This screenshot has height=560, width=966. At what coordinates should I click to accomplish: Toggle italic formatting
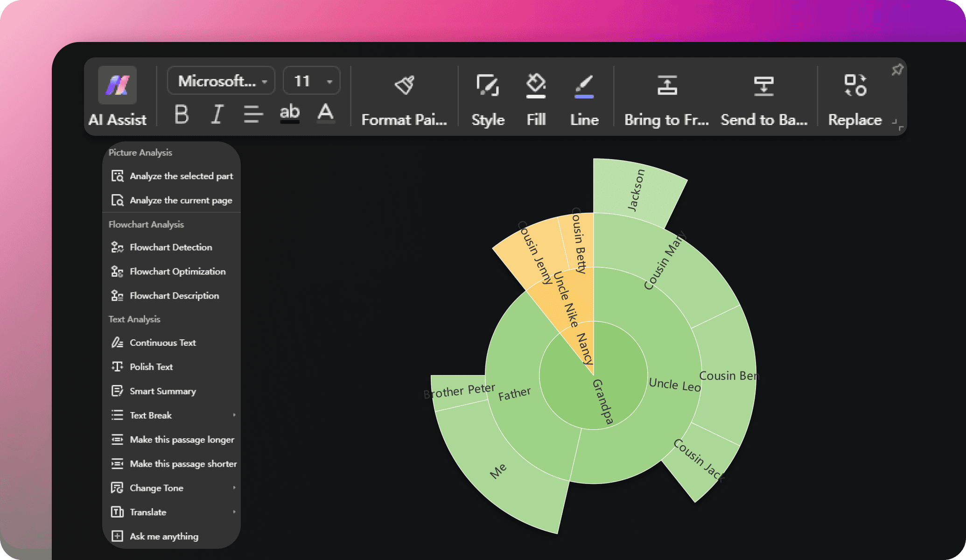click(217, 114)
